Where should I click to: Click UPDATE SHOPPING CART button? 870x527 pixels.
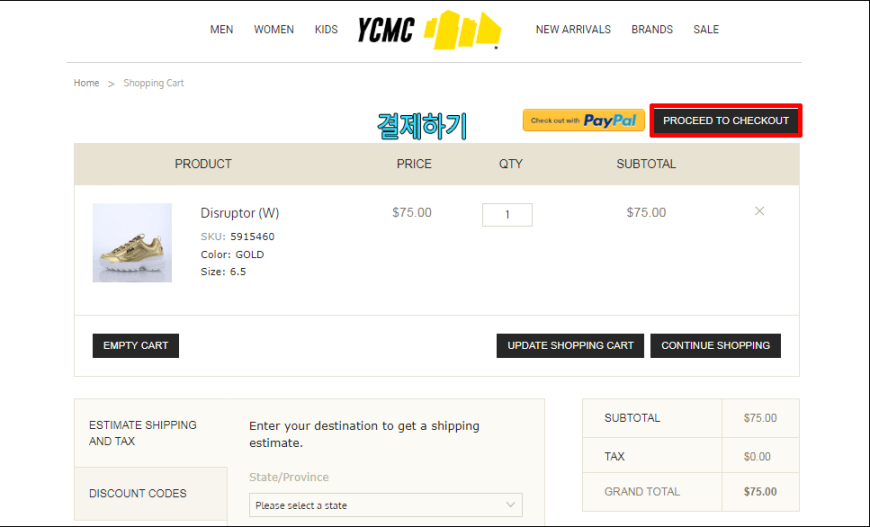pyautogui.click(x=570, y=346)
